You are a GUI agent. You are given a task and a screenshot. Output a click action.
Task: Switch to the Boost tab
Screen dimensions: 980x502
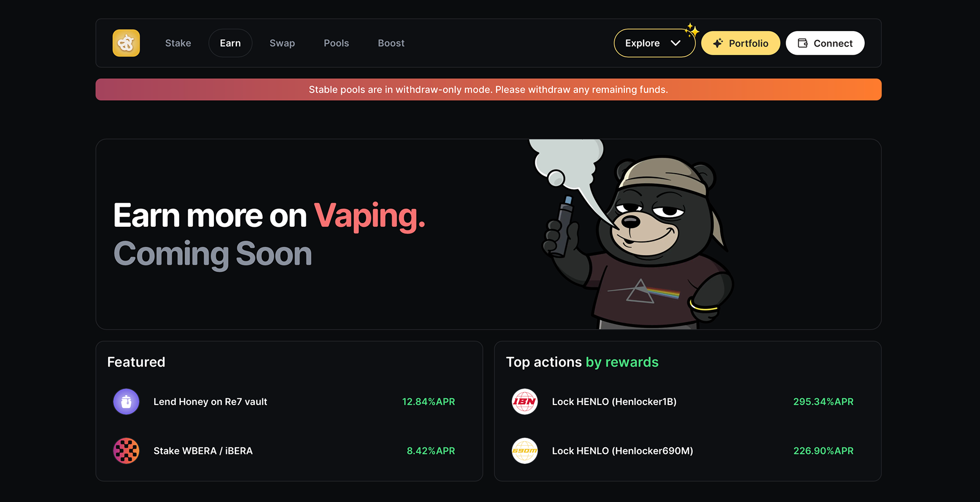click(391, 43)
